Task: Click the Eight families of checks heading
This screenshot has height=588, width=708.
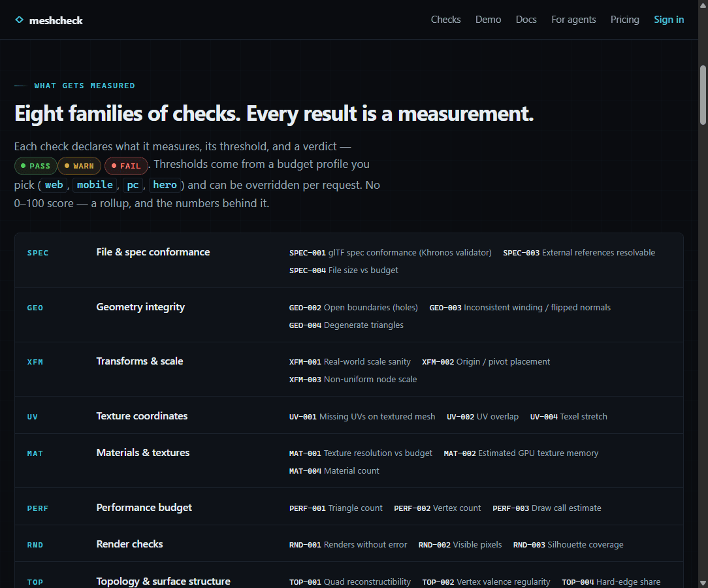Action: pos(274,114)
